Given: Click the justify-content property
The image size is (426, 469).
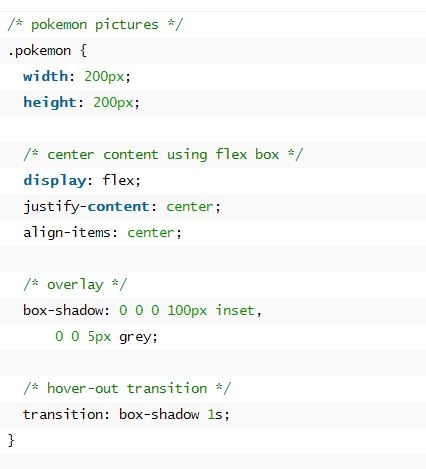Looking at the screenshot, I should 86,207.
